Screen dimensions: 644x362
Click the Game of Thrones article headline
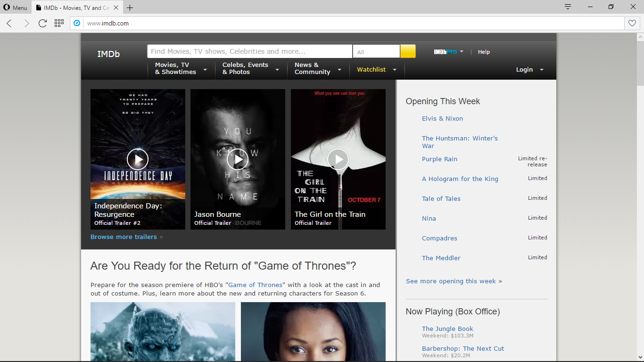click(223, 266)
